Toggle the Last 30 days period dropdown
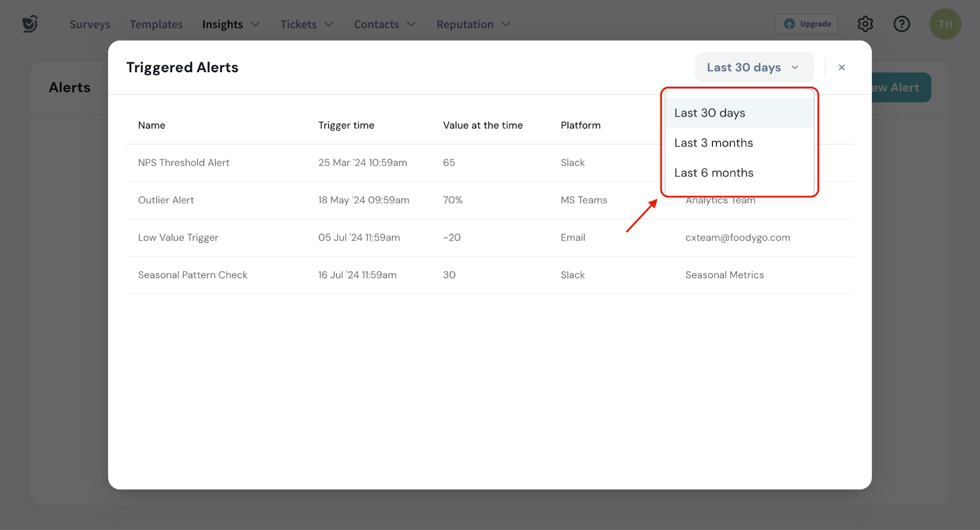This screenshot has width=980, height=530. tap(753, 67)
